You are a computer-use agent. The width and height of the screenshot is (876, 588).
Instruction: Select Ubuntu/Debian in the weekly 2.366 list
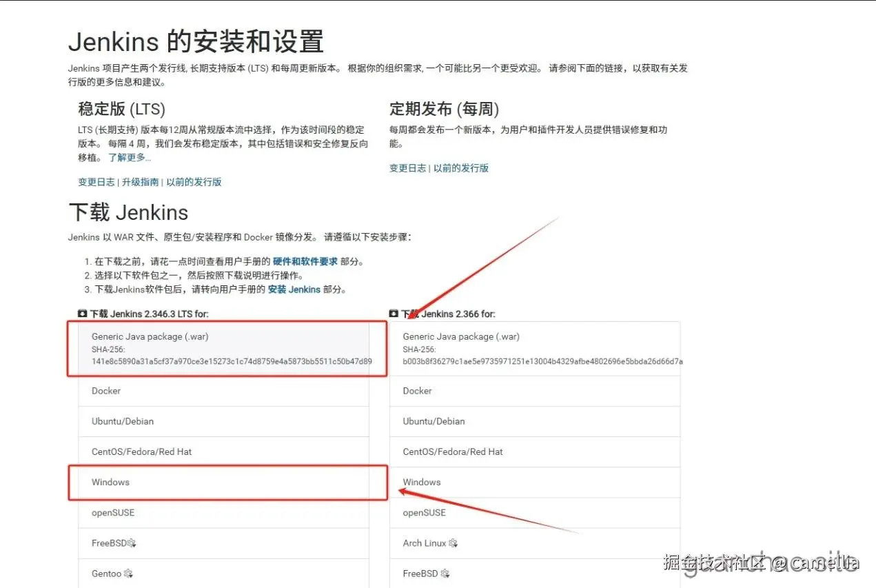click(x=535, y=421)
